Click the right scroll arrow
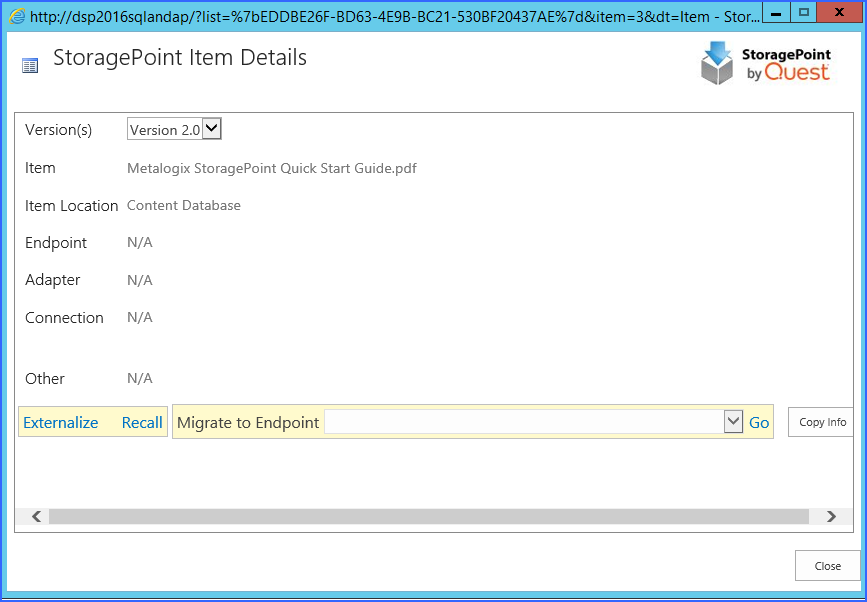 click(x=831, y=516)
